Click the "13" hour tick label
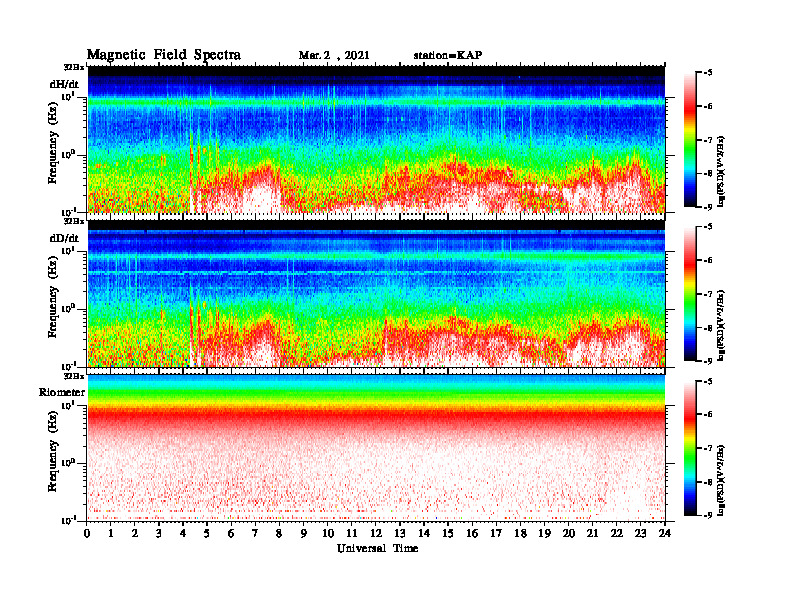The width and height of the screenshot is (792, 612). [400, 533]
